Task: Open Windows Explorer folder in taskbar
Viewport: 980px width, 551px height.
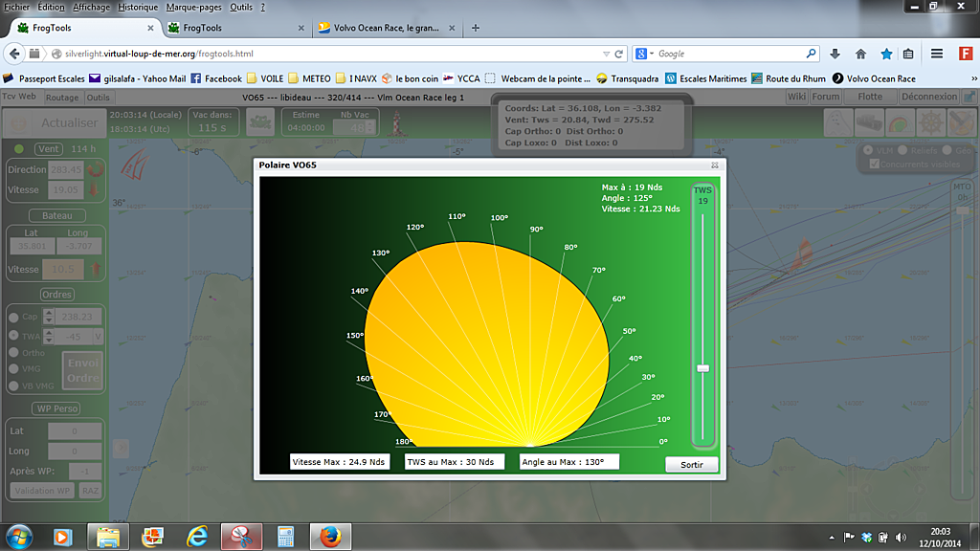Action: [108, 537]
